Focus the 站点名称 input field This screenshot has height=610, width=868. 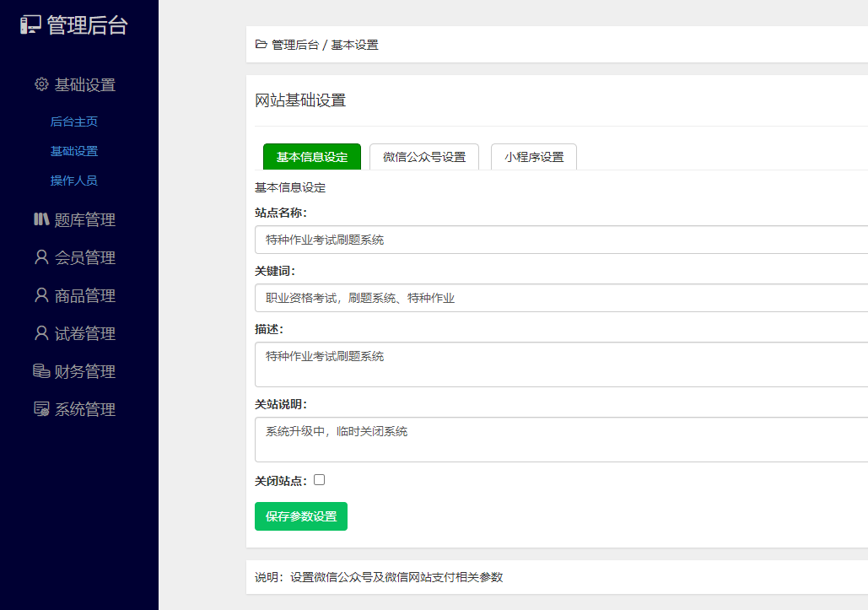coord(561,240)
